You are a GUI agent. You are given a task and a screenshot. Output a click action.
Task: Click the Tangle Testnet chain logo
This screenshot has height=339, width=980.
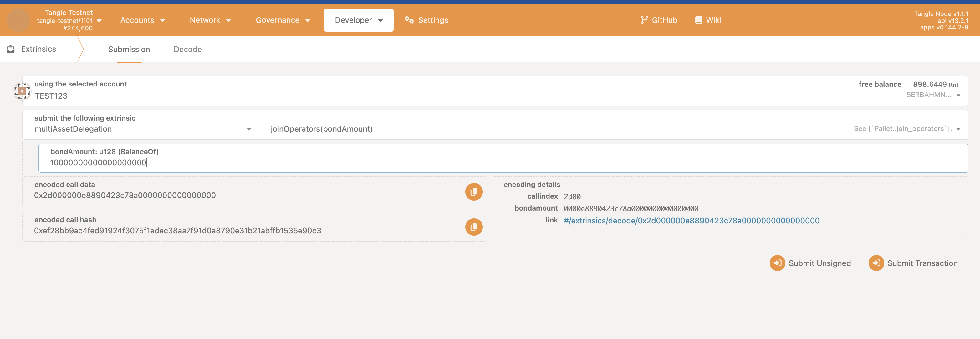pos(18,20)
